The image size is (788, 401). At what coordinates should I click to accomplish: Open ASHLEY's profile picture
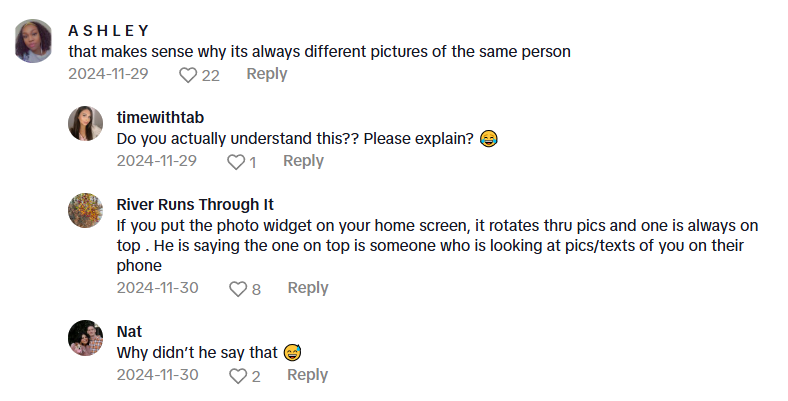[x=35, y=41]
